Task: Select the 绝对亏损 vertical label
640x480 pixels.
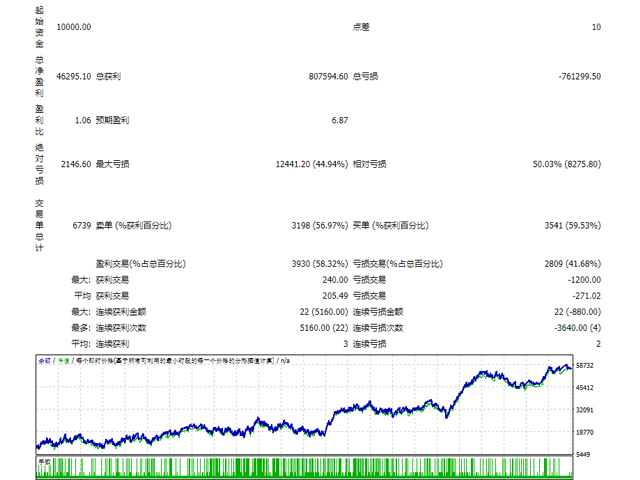Action: [39, 164]
